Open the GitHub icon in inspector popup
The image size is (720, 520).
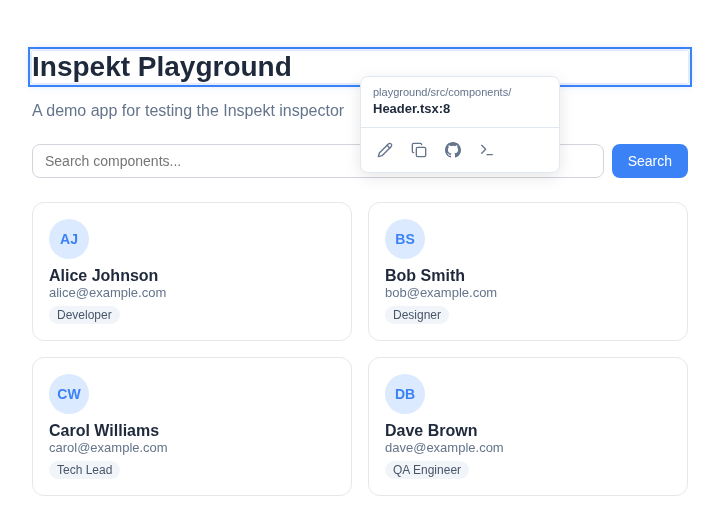[x=453, y=150]
